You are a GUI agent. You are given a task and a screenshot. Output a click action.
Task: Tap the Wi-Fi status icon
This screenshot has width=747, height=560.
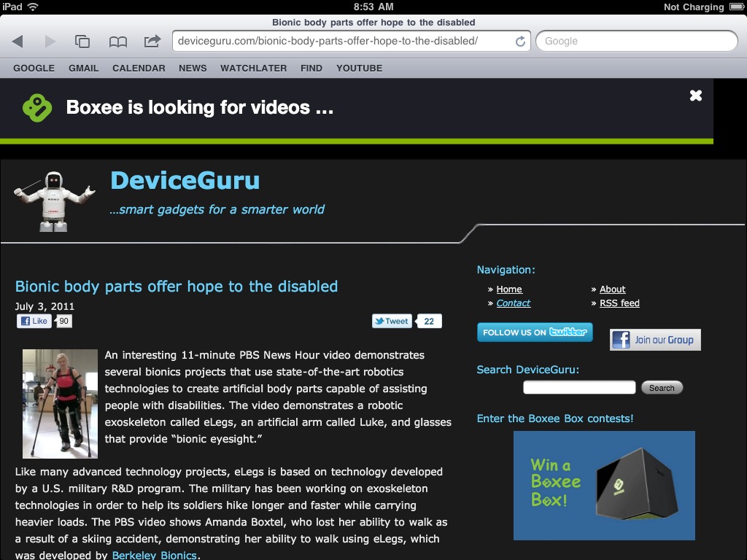coord(33,7)
